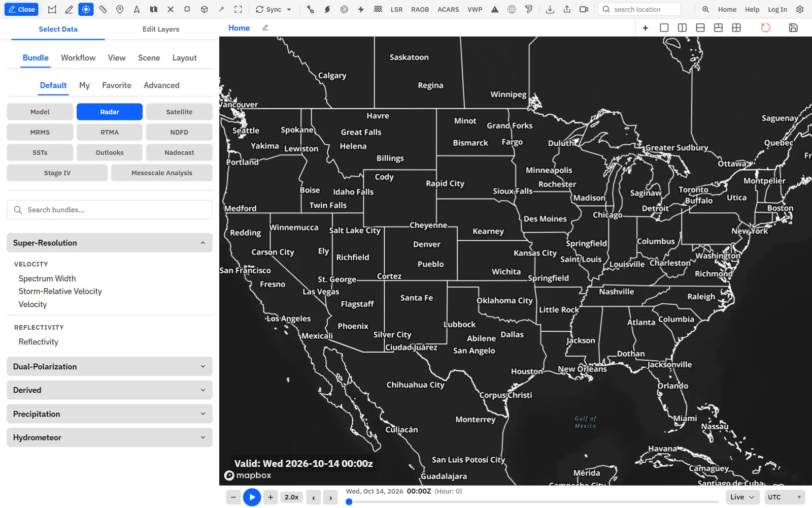Click the location pin marker tool
Image resolution: width=812 pixels, height=508 pixels.
[120, 9]
